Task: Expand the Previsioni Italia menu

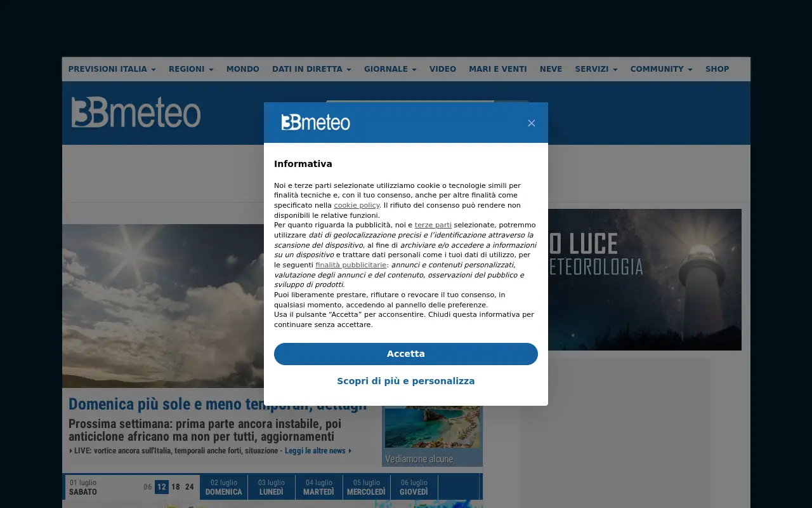Action: 112,69
